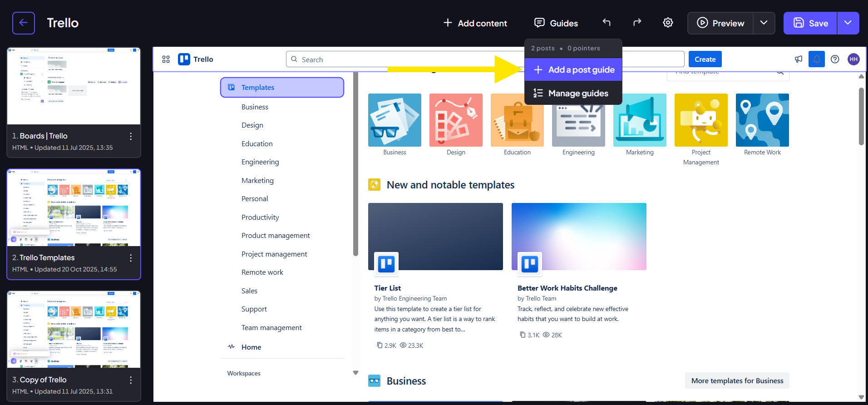
Task: Open the Business template category link
Action: (x=255, y=107)
